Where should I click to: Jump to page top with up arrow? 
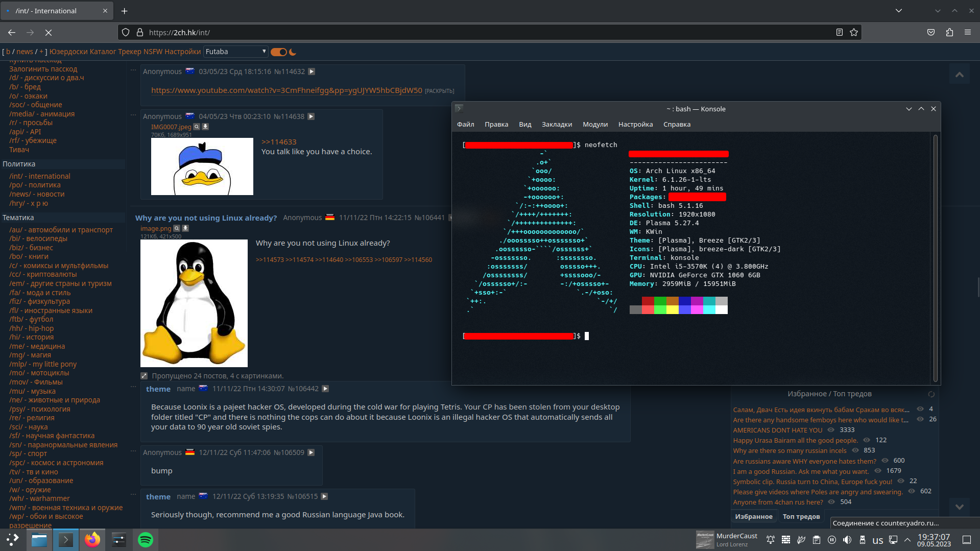[x=960, y=75]
